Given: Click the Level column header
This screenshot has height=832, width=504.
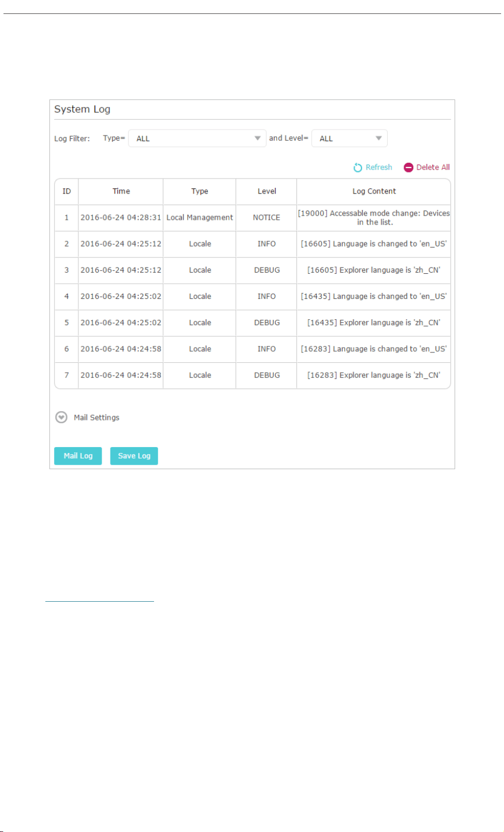Looking at the screenshot, I should pos(267,191).
